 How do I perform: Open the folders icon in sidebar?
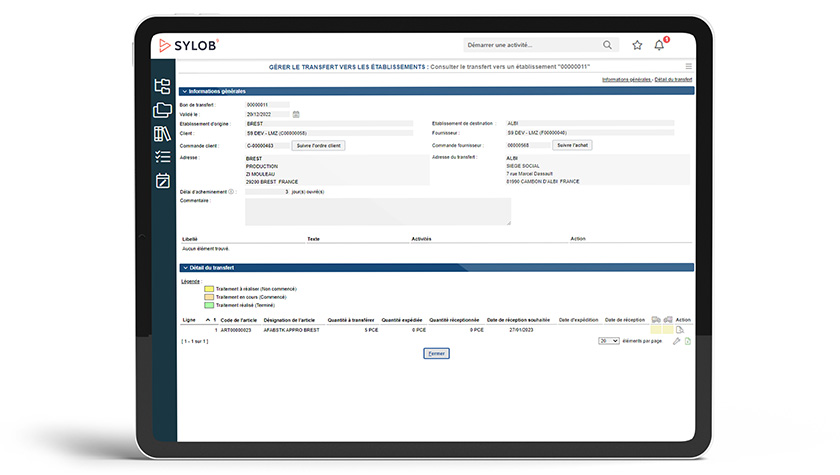[162, 110]
